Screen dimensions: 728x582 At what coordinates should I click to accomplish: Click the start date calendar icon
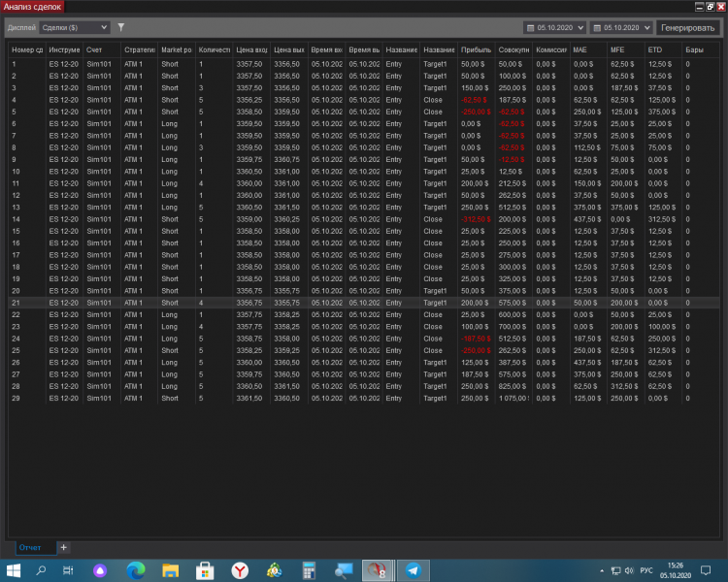[x=530, y=28]
